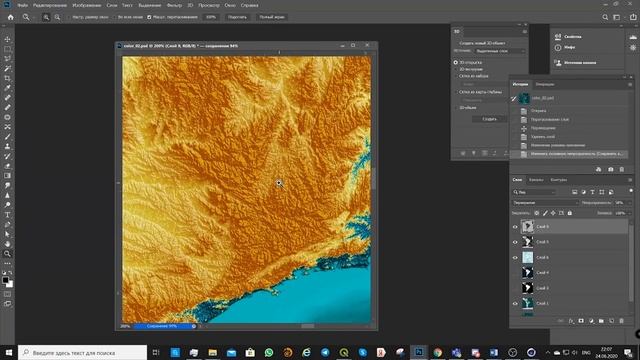Image resolution: width=640 pixels, height=360 pixels.
Task: Show the hidden Слой 4 layer
Action: 515,273
